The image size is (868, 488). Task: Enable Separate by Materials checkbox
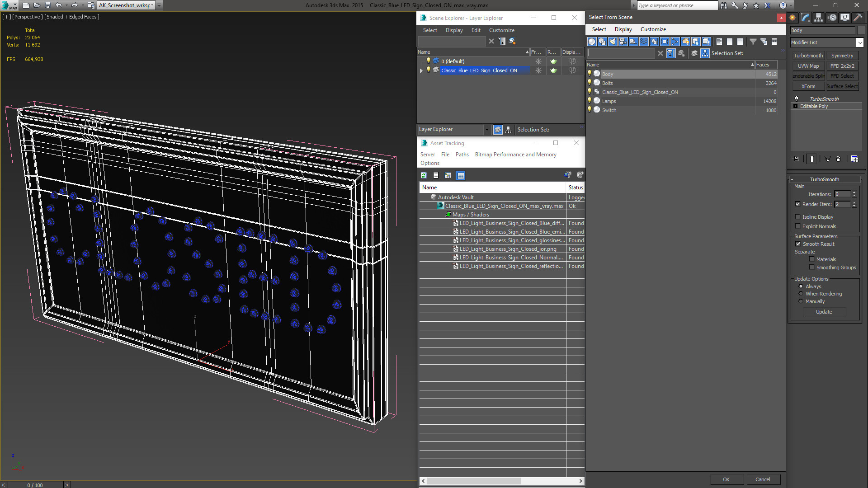pyautogui.click(x=811, y=259)
